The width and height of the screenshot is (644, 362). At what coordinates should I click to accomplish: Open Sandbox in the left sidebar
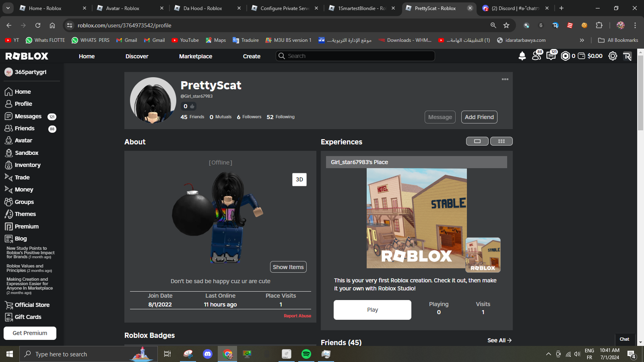22,153
